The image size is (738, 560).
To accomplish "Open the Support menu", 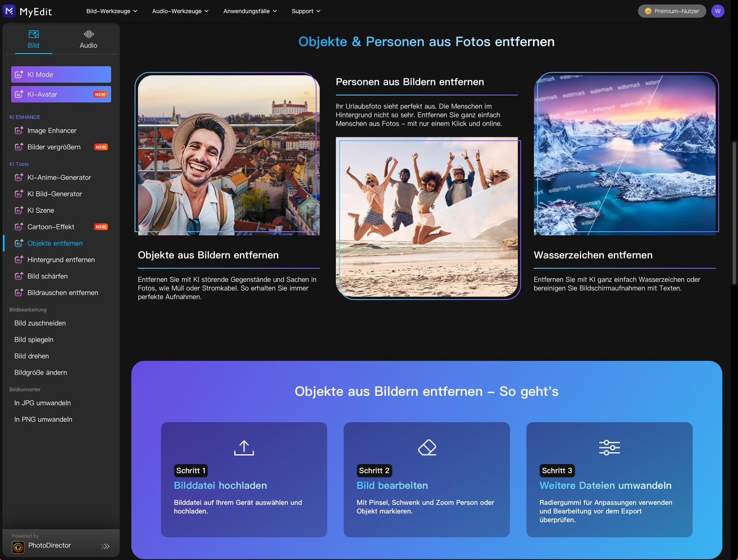I will tap(306, 11).
